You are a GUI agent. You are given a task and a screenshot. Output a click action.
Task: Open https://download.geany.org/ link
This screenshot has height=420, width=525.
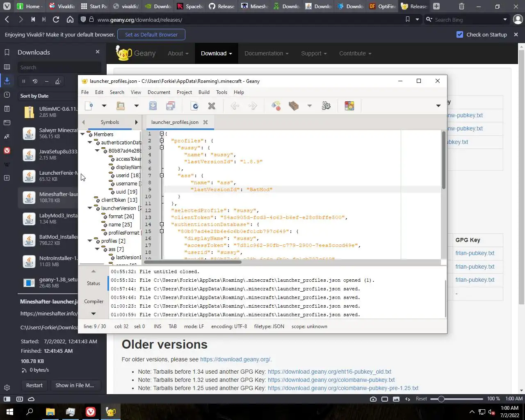coord(235,359)
